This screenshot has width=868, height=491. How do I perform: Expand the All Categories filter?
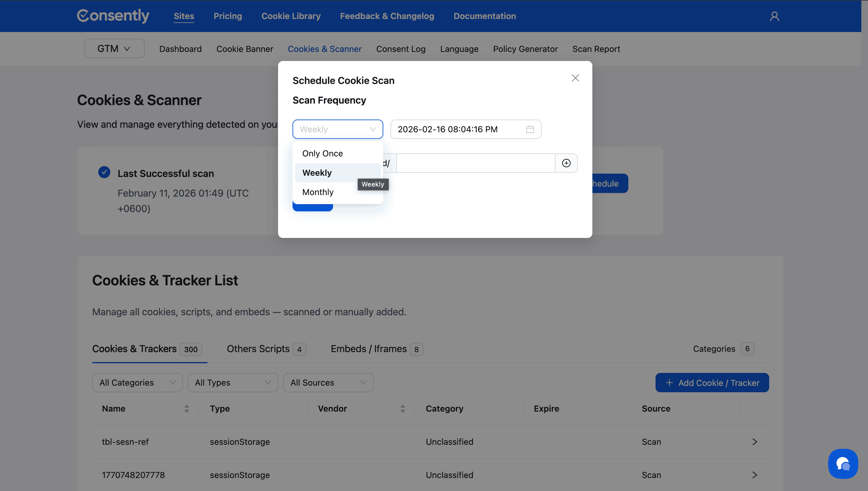click(137, 383)
